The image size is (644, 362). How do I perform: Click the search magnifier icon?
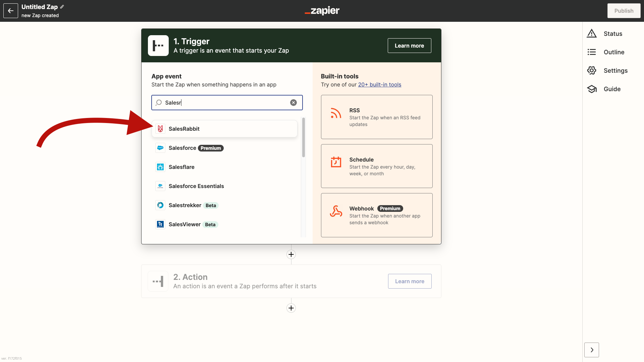click(x=159, y=103)
